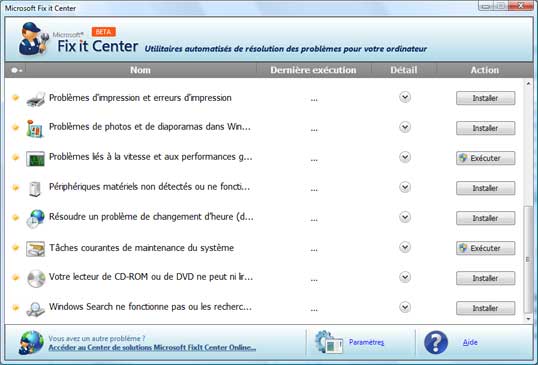The width and height of the screenshot is (538, 365).
Task: Select row Périphériques matériels non détectés
Action: point(264,188)
